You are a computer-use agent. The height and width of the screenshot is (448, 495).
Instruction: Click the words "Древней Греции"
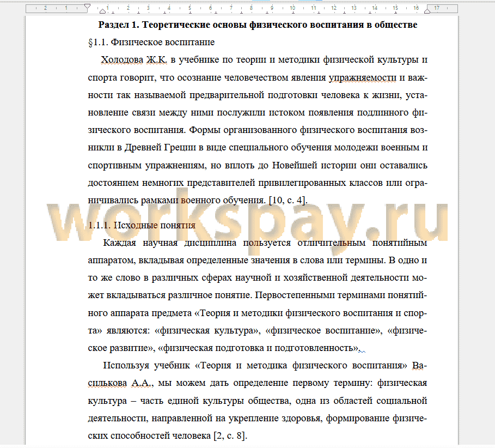tap(160, 148)
